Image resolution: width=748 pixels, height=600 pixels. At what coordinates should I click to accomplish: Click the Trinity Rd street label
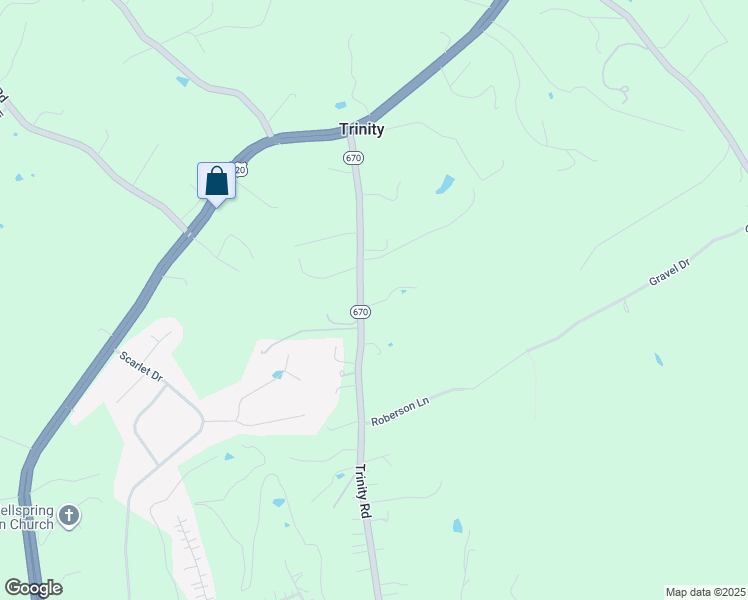point(364,491)
